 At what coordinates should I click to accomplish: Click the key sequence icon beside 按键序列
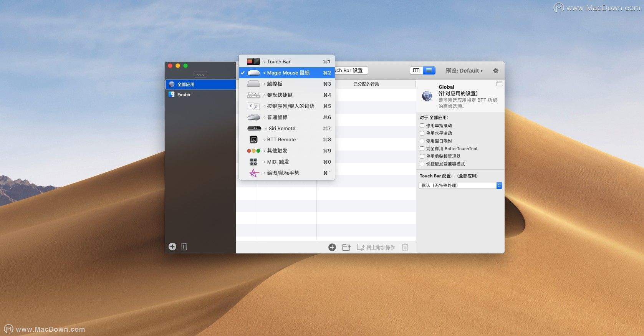coord(253,106)
